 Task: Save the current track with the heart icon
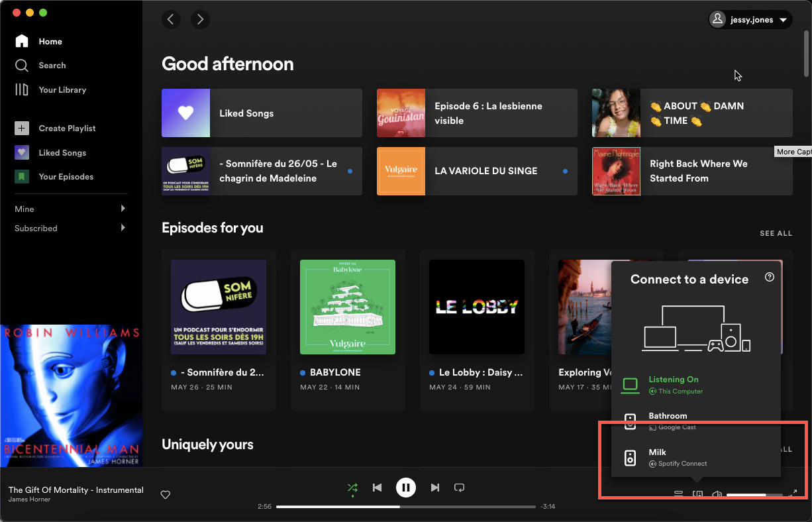[x=165, y=494]
